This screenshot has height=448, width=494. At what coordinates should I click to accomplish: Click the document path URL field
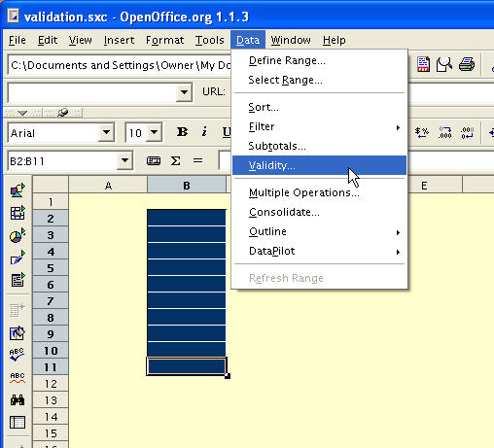pos(120,65)
